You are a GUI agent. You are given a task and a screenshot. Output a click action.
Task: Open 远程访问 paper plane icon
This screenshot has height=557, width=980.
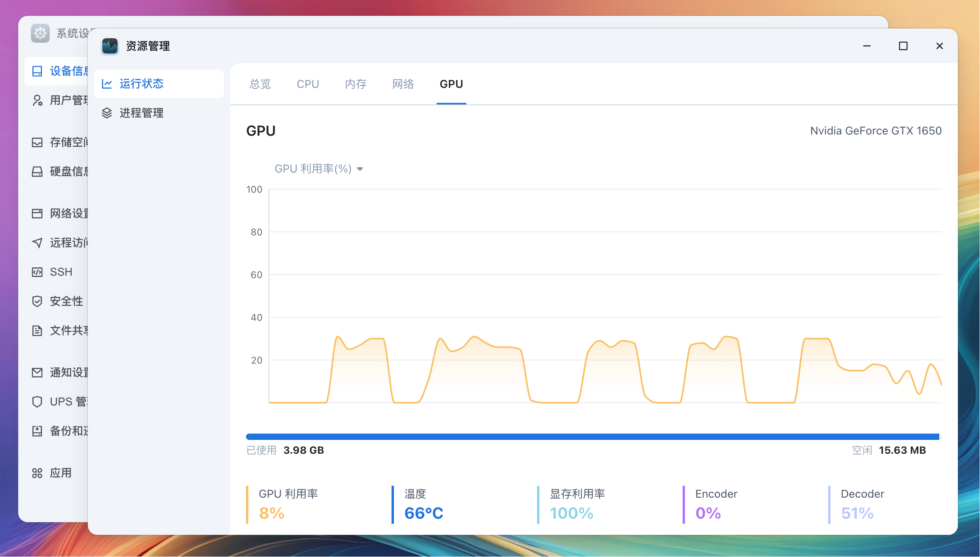tap(37, 243)
